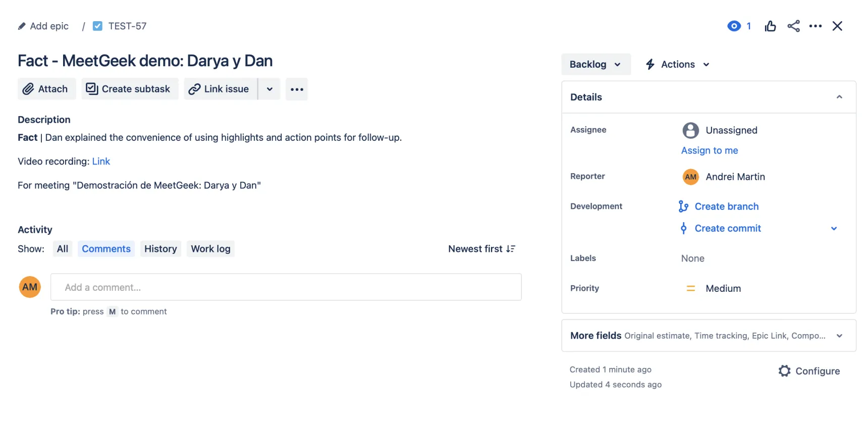Click the AM avatar beside comment box
Image resolution: width=868 pixels, height=425 pixels.
click(x=30, y=287)
